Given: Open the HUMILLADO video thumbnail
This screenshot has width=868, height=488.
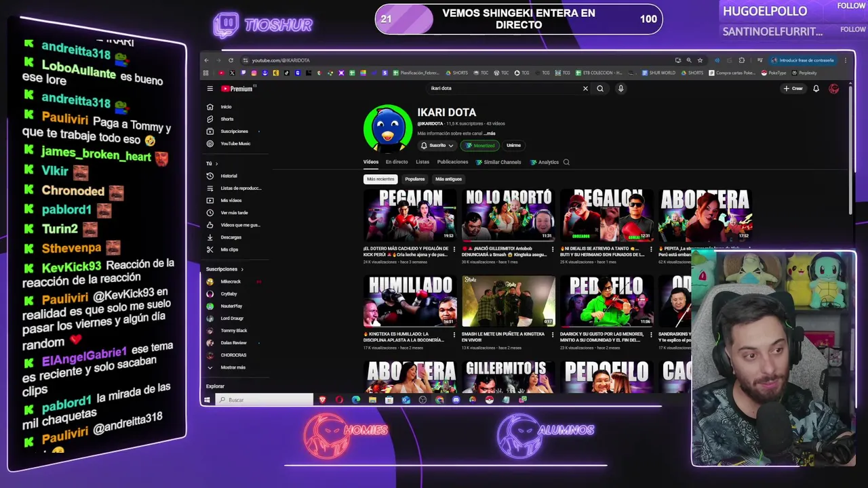Looking at the screenshot, I should click(x=410, y=301).
